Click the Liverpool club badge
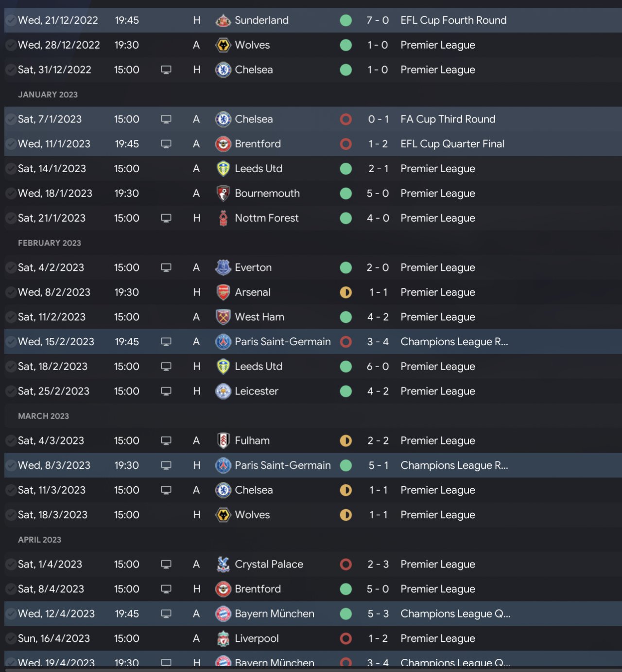The height and width of the screenshot is (672, 622). tap(223, 638)
